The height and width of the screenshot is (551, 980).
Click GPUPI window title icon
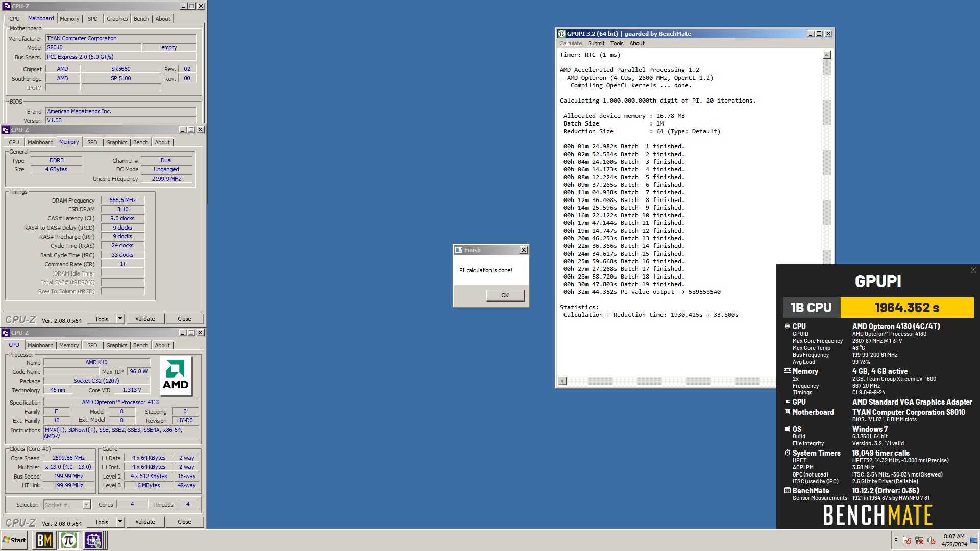pyautogui.click(x=562, y=34)
